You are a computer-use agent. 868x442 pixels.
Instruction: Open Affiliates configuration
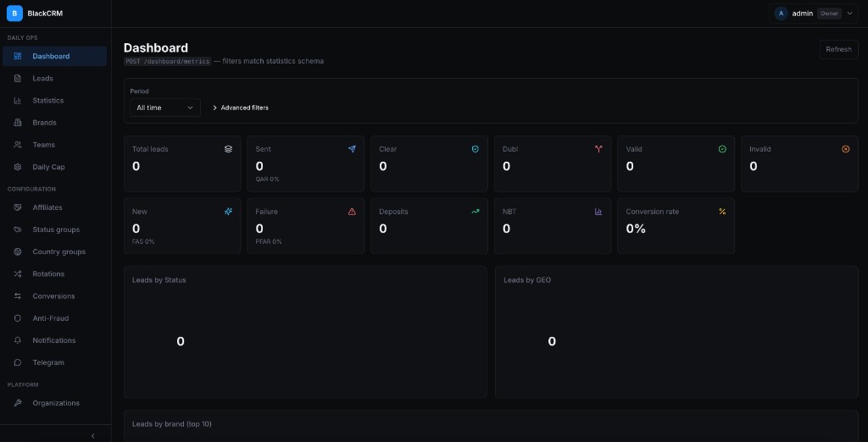55,207
